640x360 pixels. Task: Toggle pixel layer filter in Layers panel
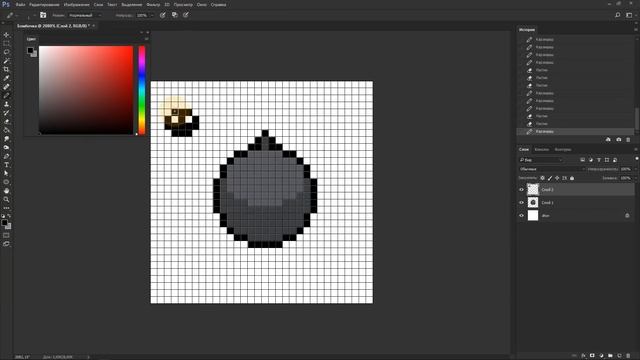pos(582,160)
